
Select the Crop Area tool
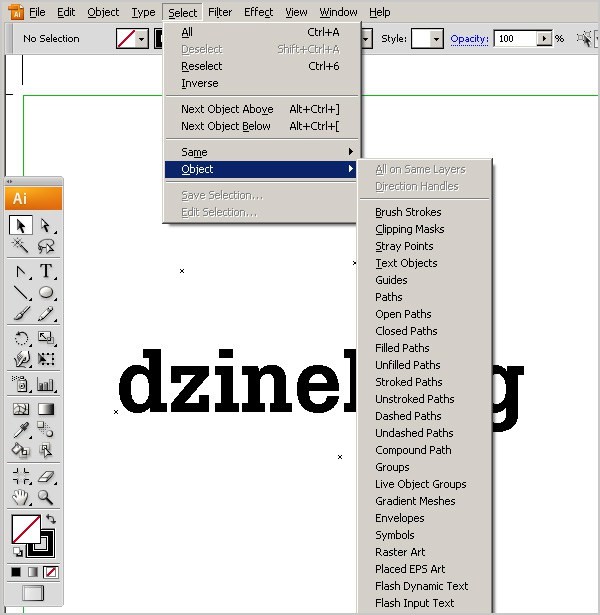(20, 476)
